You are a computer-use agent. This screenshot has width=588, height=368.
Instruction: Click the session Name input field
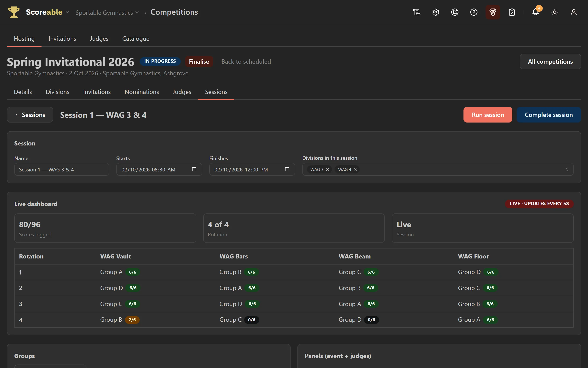62,169
